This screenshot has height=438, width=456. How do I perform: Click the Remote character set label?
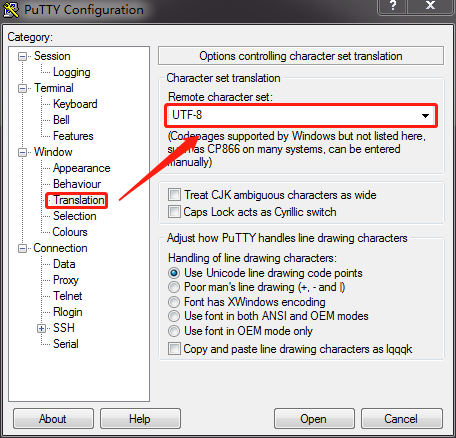coord(220,97)
